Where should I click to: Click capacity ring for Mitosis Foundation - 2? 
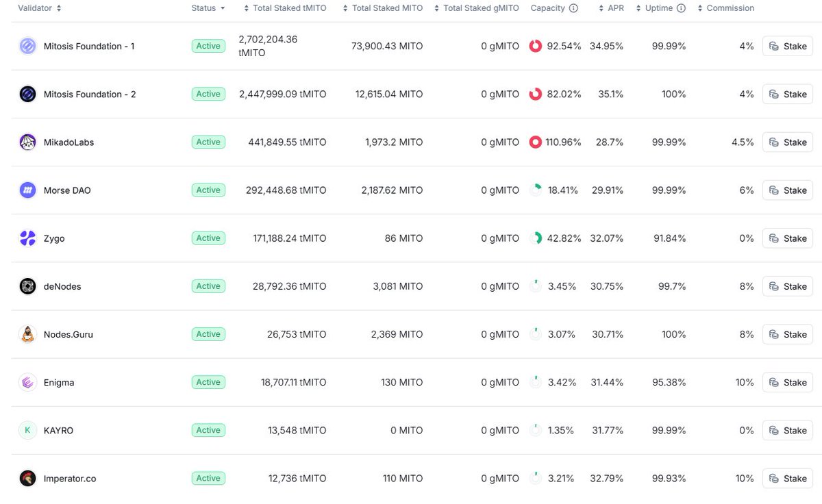click(536, 94)
